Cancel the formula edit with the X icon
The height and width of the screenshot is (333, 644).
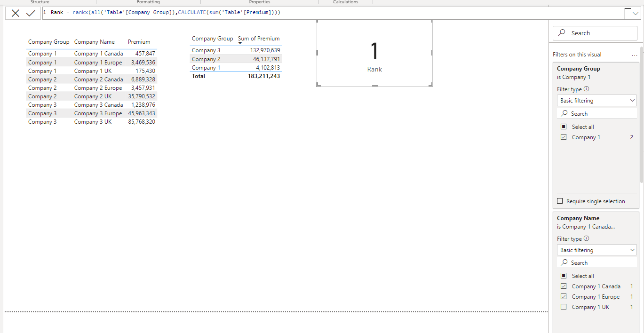(x=16, y=13)
